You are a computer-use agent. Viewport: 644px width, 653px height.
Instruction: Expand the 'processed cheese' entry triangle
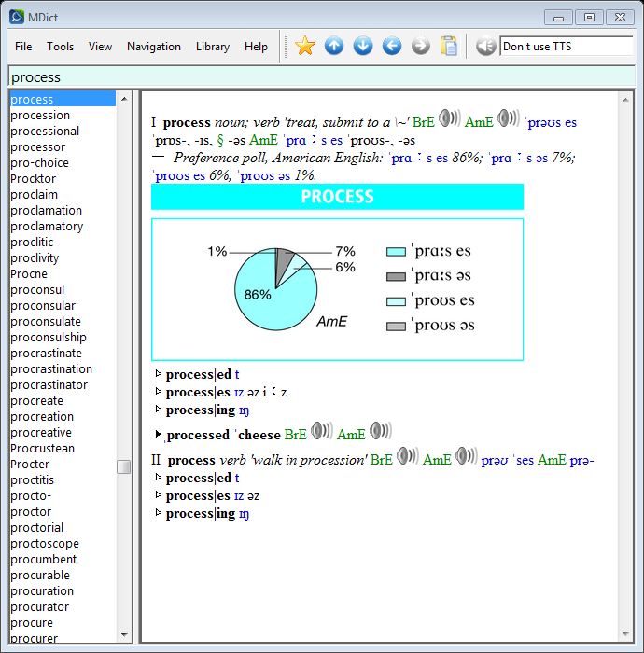point(158,434)
